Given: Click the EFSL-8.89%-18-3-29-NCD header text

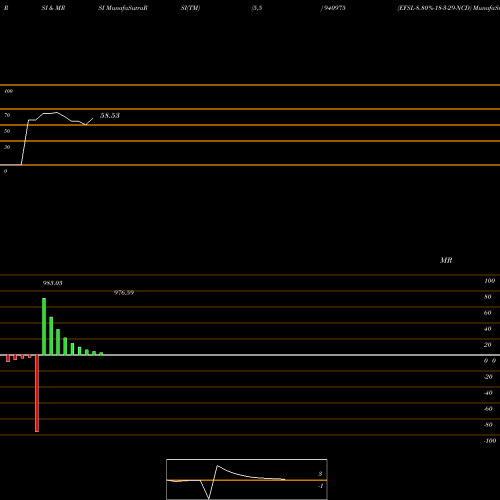Looking at the screenshot, I should [435, 8].
